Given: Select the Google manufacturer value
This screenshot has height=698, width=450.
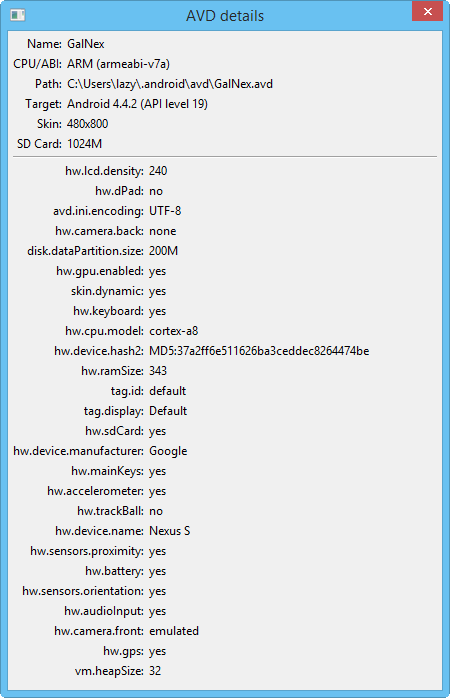Looking at the screenshot, I should [168, 451].
